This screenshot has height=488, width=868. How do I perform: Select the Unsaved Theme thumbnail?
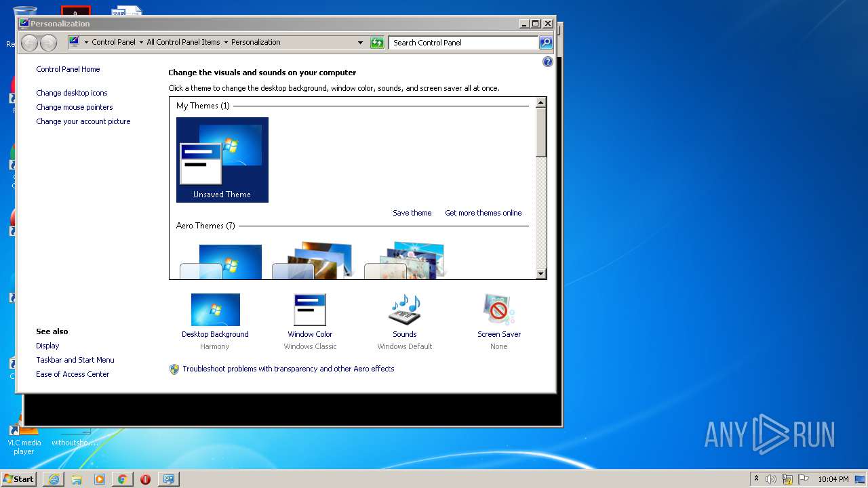222,160
